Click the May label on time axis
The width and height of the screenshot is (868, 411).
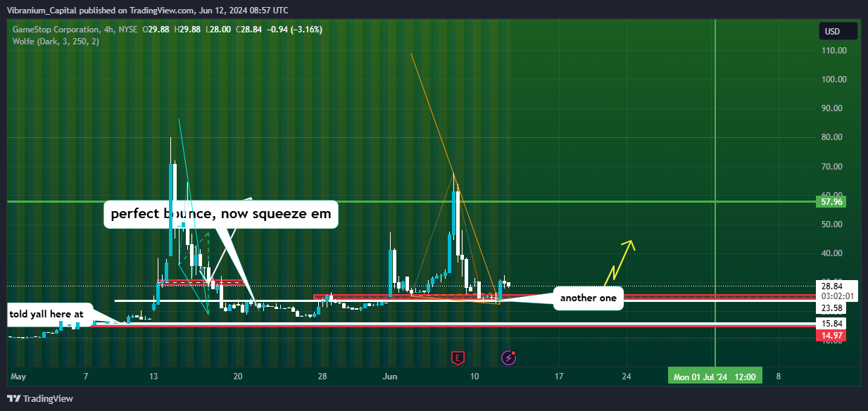click(18, 377)
